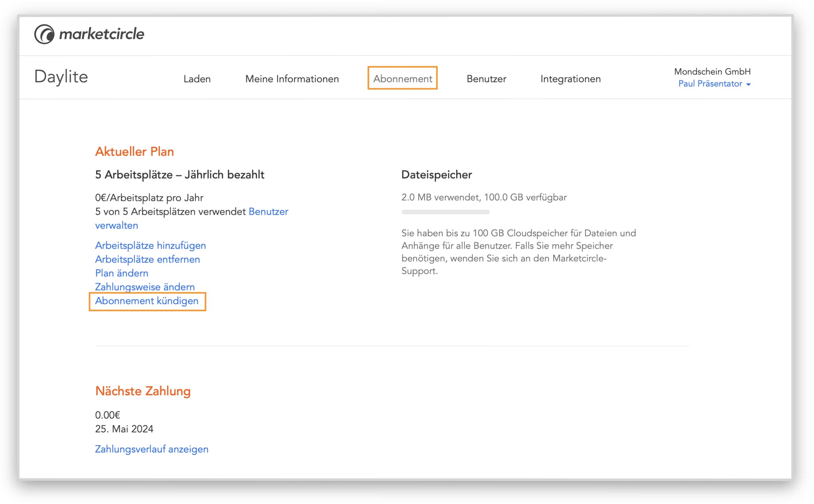Click '2.0 MB verwendet, 100.0 GB verfügbar' text
This screenshot has height=504, width=814.
pyautogui.click(x=484, y=198)
